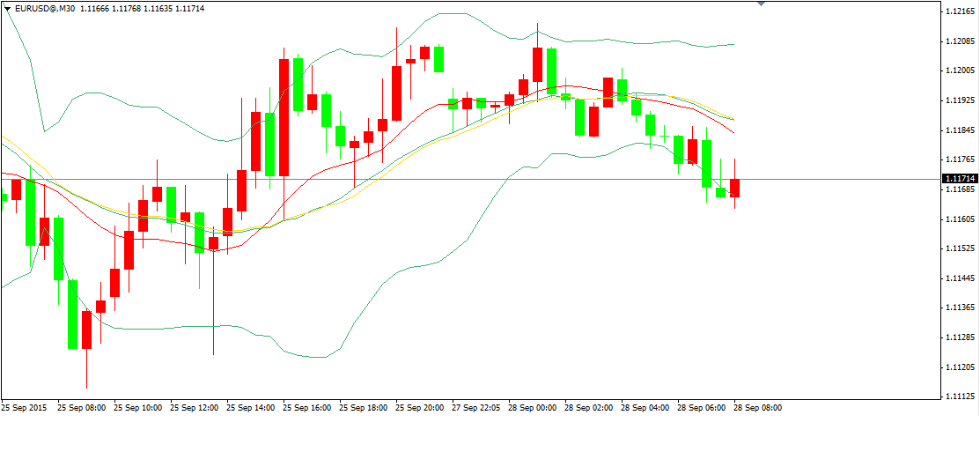Click the right end of the yellow moving average

pyautogui.click(x=733, y=120)
